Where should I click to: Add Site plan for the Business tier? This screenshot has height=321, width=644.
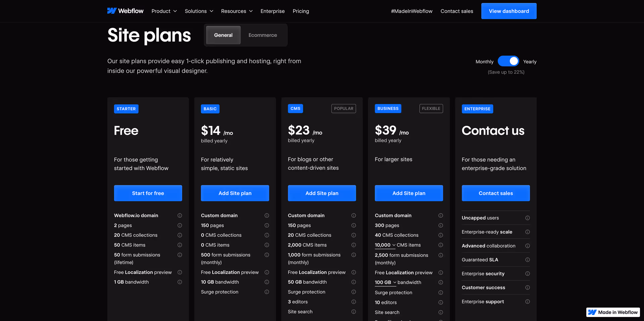pyautogui.click(x=409, y=193)
